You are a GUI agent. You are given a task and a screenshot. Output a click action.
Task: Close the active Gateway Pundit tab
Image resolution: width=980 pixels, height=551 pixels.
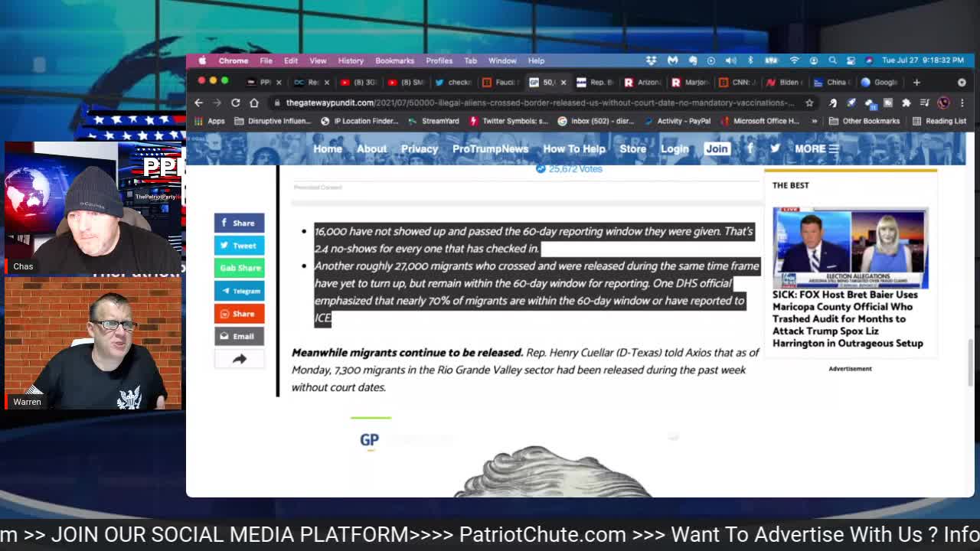(563, 82)
